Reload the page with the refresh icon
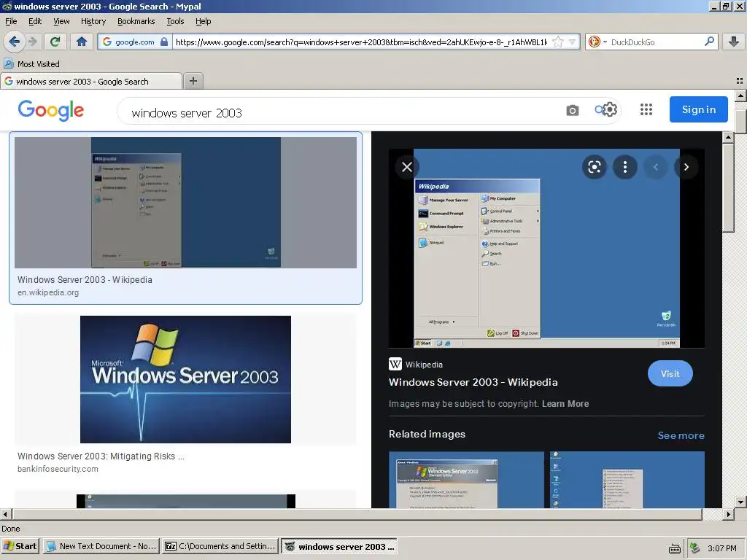Viewport: 747px width, 560px height. click(x=55, y=42)
